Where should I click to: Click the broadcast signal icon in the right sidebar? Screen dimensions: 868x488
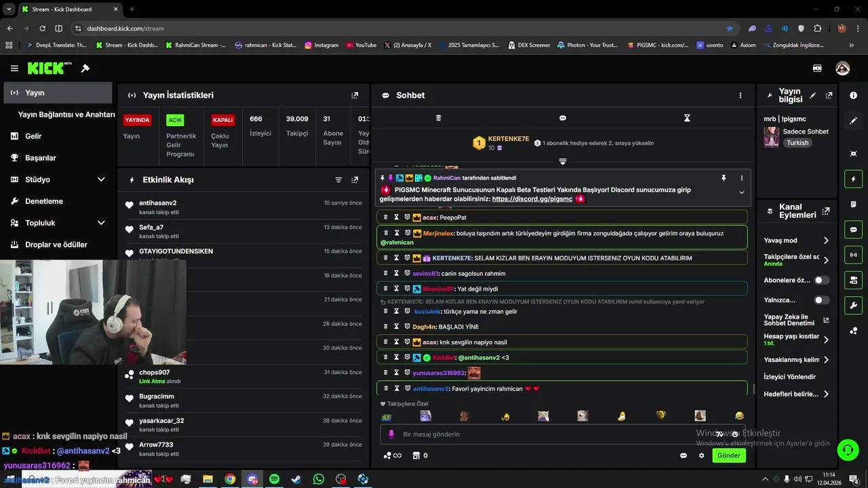[x=853, y=255]
